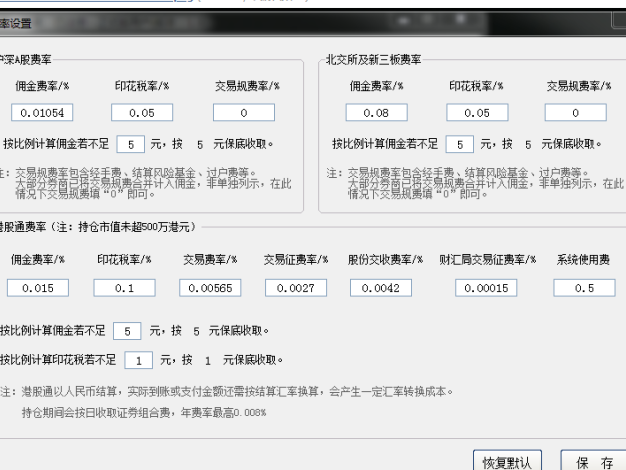Click the 沪深A股 佣金费率 field showing 0.01054
The height and width of the screenshot is (470, 626).
click(42, 113)
